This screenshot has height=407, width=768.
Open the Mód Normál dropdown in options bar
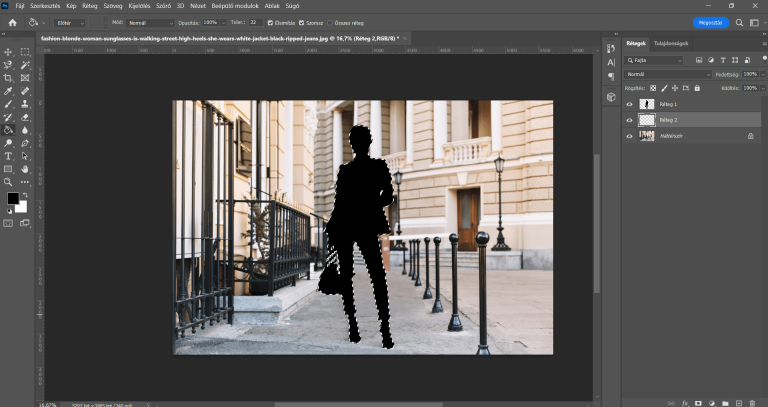150,23
